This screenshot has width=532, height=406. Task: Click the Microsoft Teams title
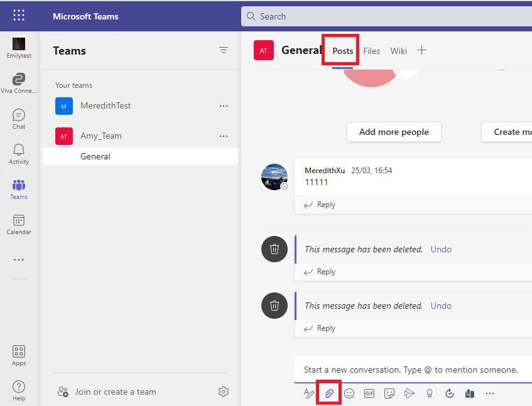(85, 16)
